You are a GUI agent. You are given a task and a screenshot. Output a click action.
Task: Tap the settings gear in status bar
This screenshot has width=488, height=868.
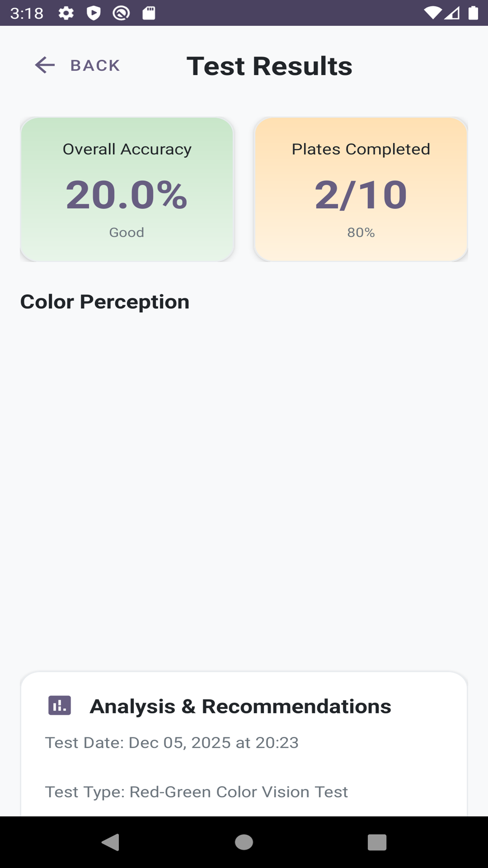[66, 13]
